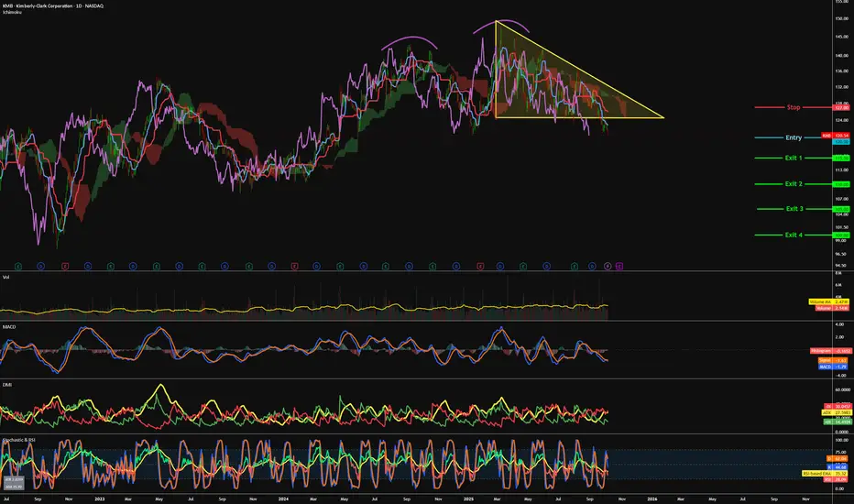Click the last magenta event marker on timeline

pyautogui.click(x=619, y=265)
